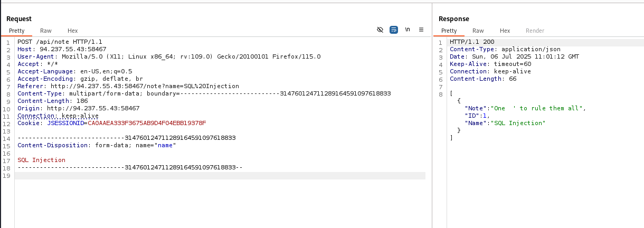Click the JSESSIONID cookie value
This screenshot has width=644, height=228.
click(x=147, y=123)
